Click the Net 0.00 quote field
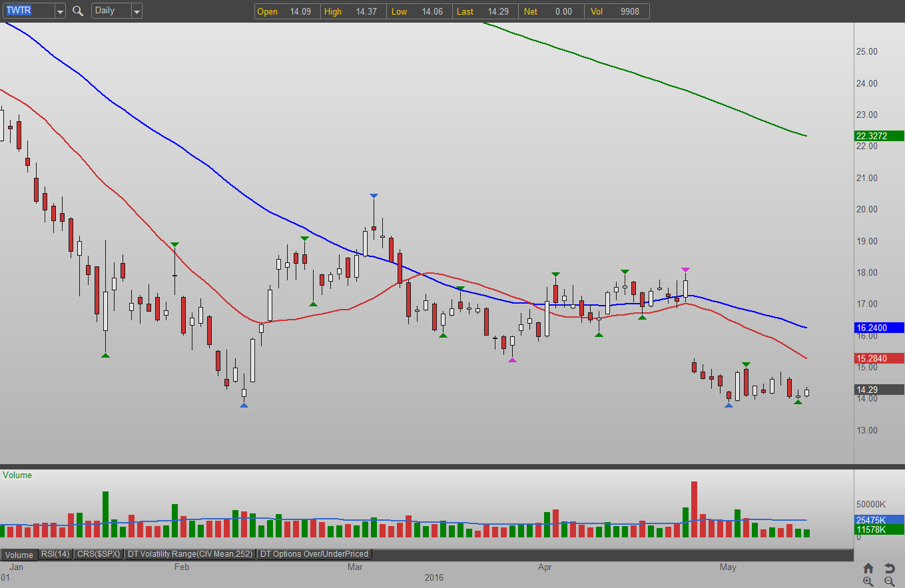Screen dimensions: 905x588 click(551, 11)
